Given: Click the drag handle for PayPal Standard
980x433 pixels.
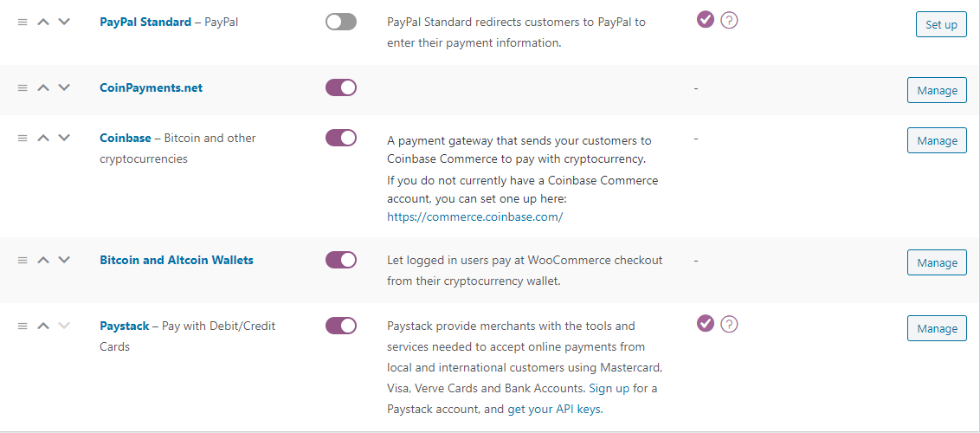Looking at the screenshot, I should [23, 22].
